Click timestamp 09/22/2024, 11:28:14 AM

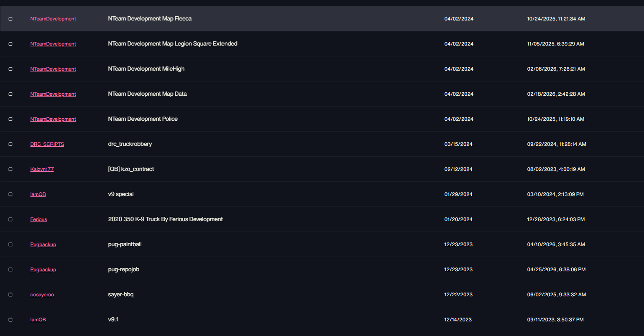pos(557,144)
